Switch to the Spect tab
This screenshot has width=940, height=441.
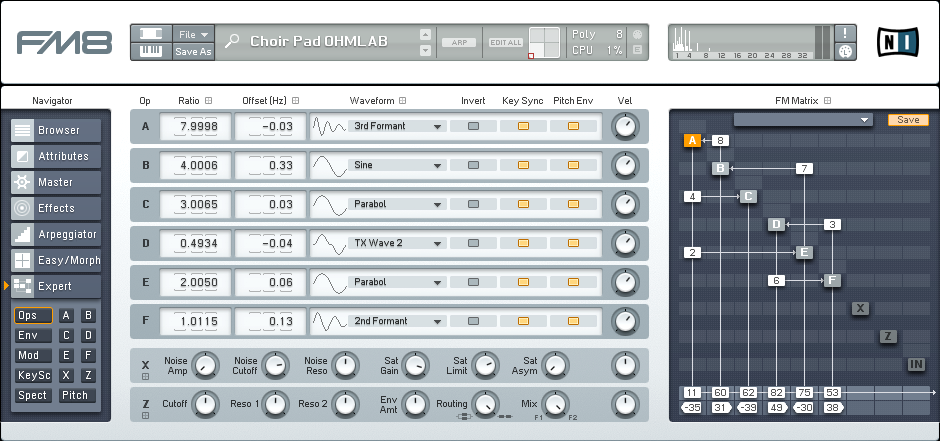coord(33,395)
